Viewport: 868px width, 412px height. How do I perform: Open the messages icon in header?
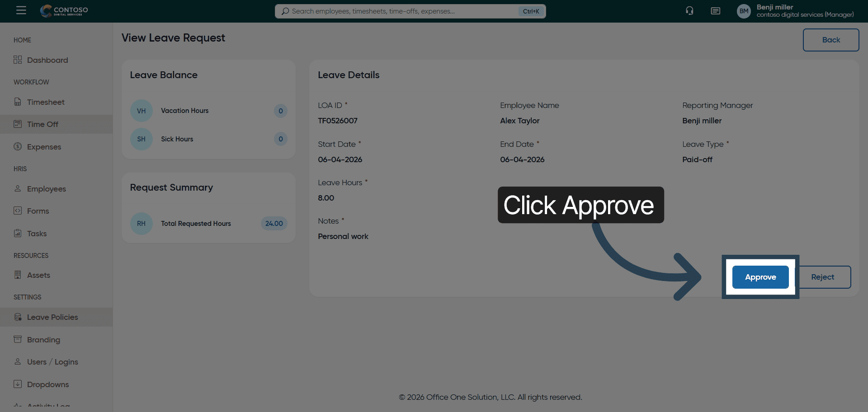(715, 11)
